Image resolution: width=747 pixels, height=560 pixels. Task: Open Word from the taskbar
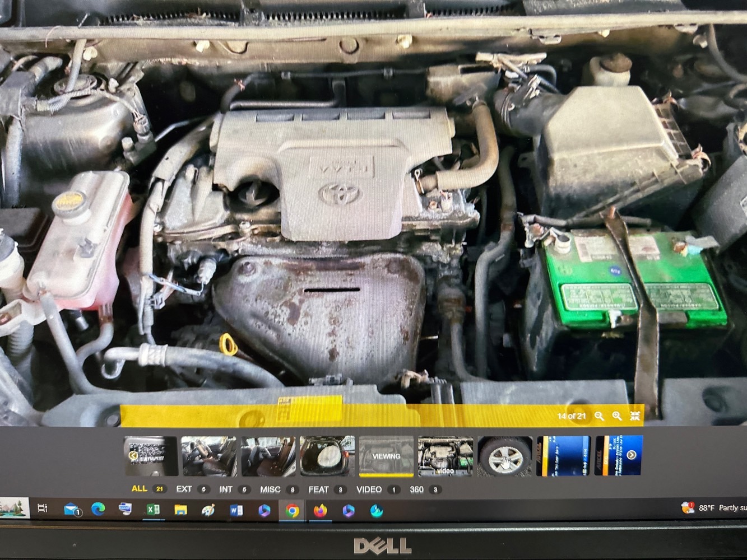(x=236, y=511)
